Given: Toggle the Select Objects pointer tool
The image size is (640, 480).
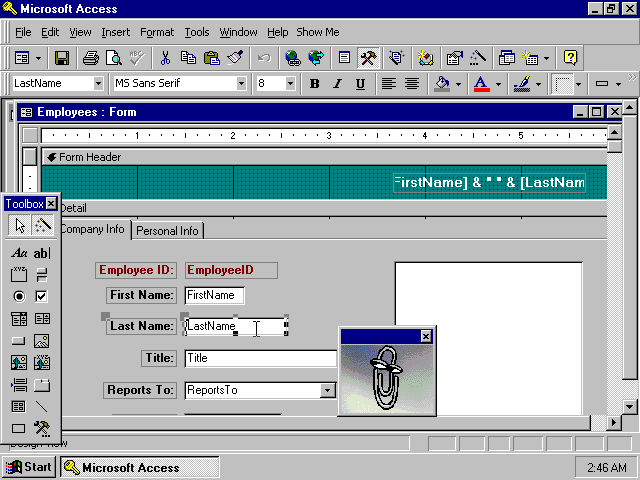Looking at the screenshot, I should coord(20,225).
